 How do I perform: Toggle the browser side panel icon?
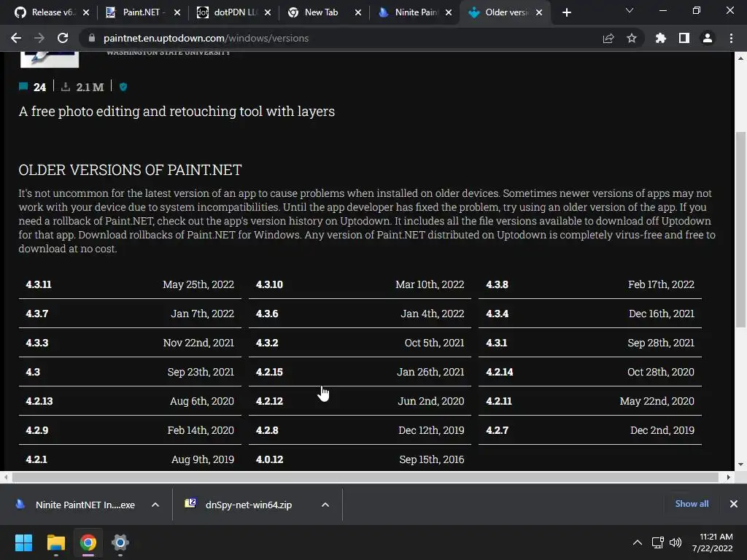click(684, 38)
